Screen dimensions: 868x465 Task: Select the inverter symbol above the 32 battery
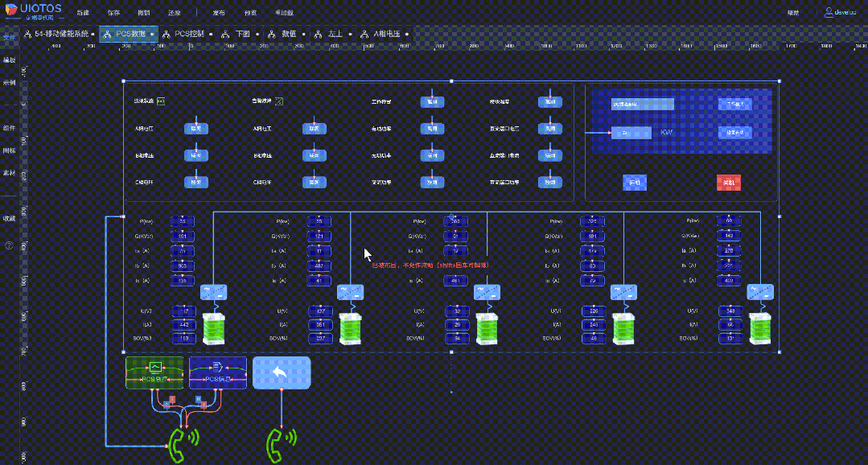(x=487, y=292)
